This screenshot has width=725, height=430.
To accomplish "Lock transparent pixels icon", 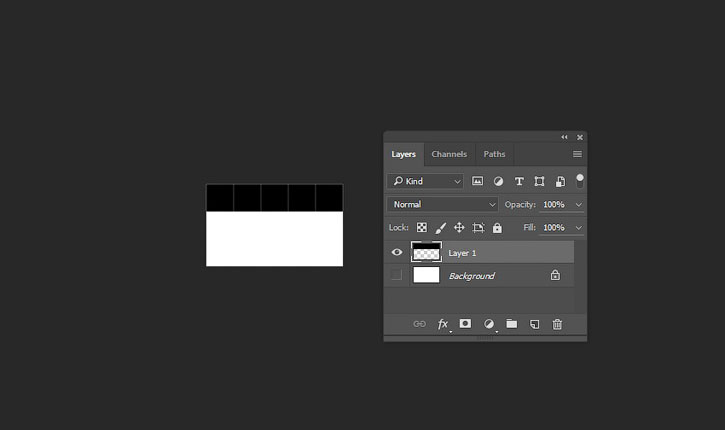I will [x=422, y=227].
